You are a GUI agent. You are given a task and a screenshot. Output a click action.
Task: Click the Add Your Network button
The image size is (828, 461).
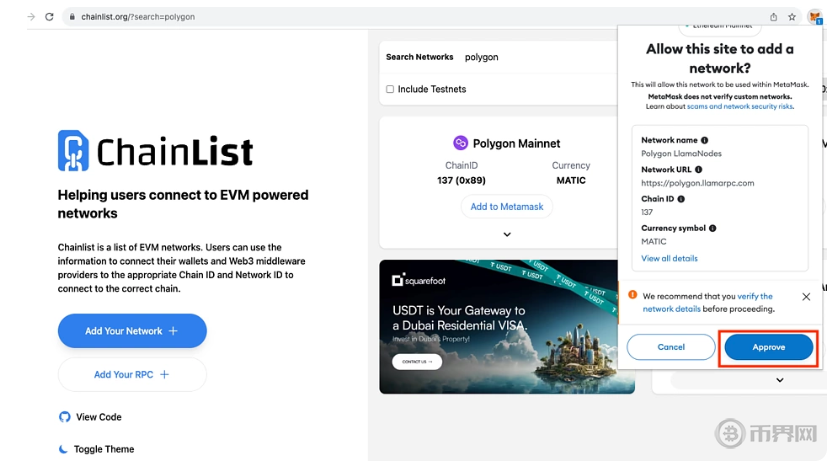[x=132, y=331]
